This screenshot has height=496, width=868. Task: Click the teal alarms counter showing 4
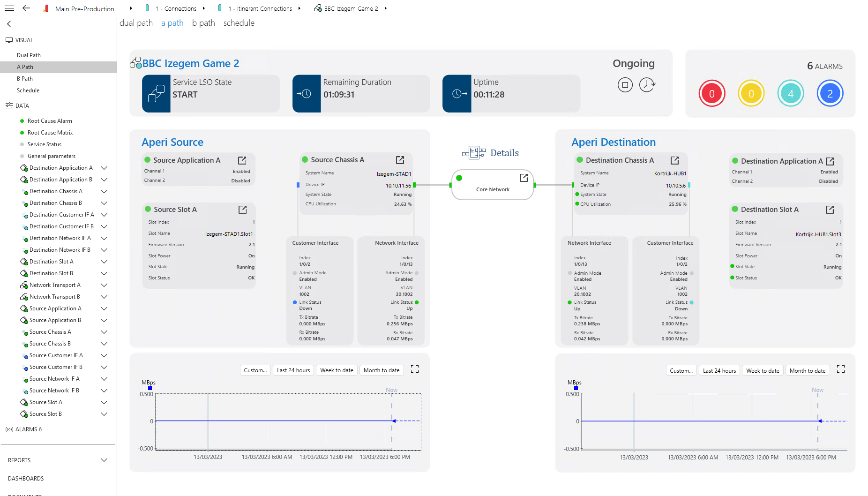point(790,94)
